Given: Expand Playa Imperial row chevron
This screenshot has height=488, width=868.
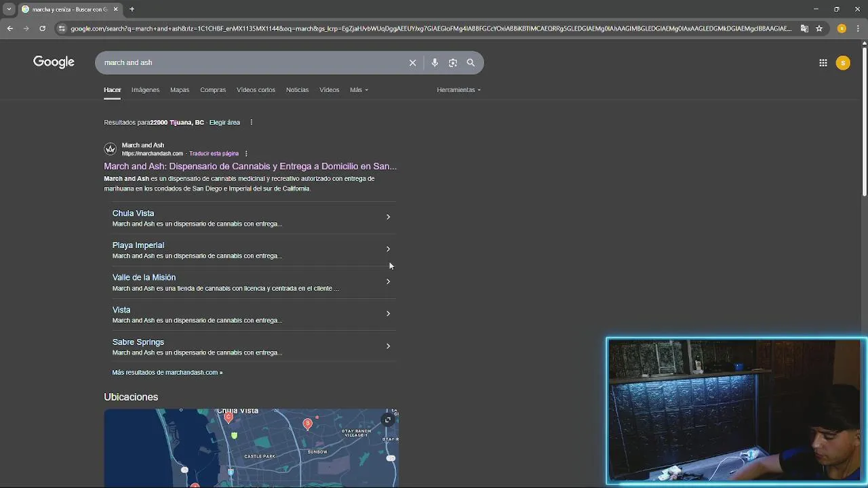Looking at the screenshot, I should [388, 249].
